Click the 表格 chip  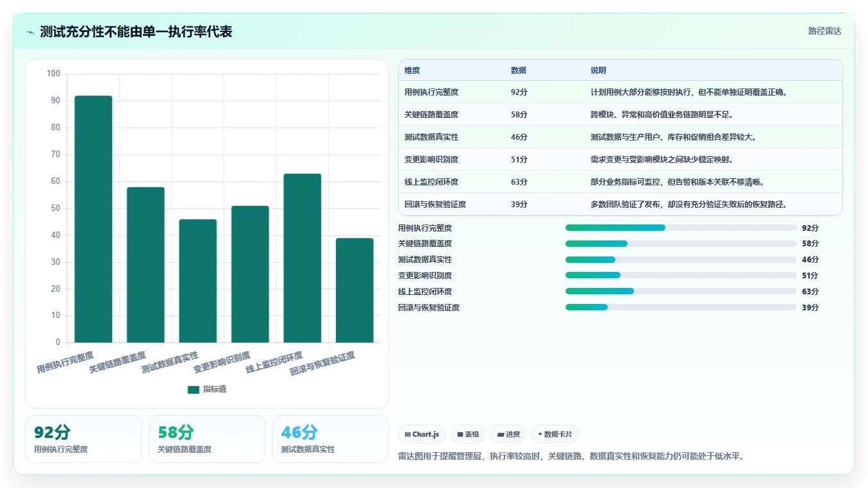click(468, 434)
